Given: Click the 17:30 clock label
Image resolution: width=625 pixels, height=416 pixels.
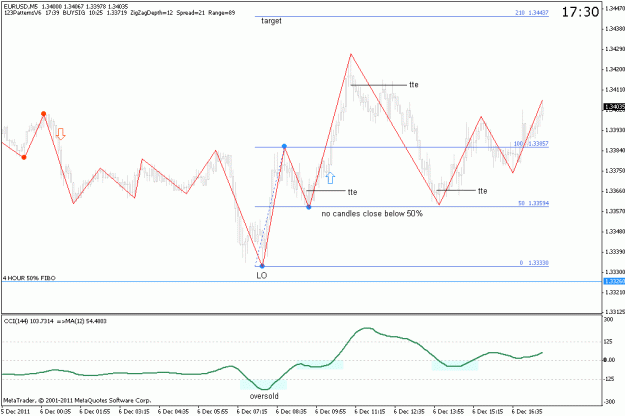Looking at the screenshot, I should [x=580, y=12].
